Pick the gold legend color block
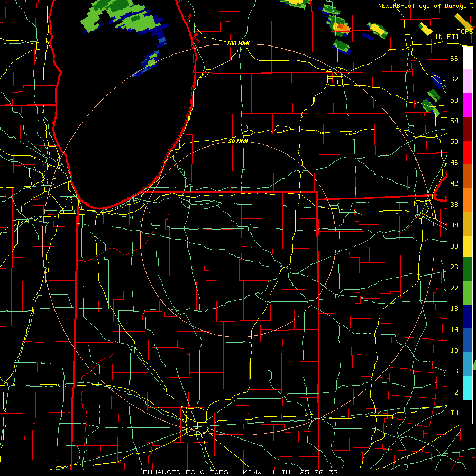Viewport: 476px width, 476px height. pyautogui.click(x=467, y=224)
